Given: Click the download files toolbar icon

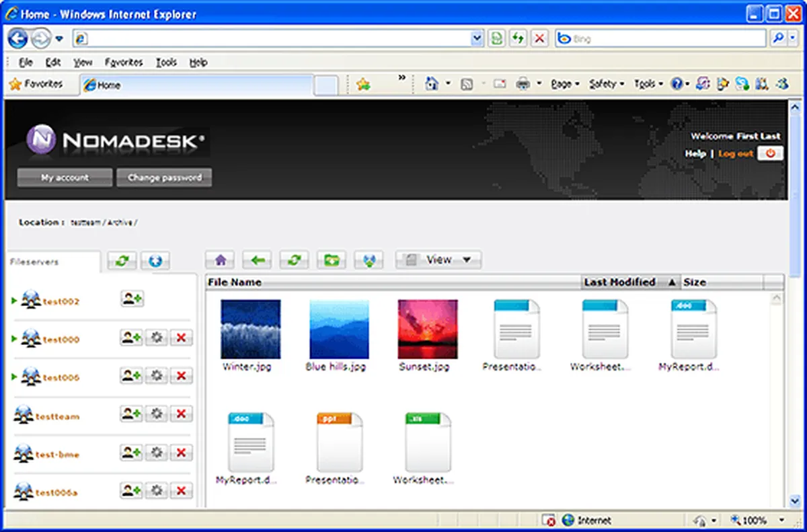Looking at the screenshot, I should tap(369, 260).
